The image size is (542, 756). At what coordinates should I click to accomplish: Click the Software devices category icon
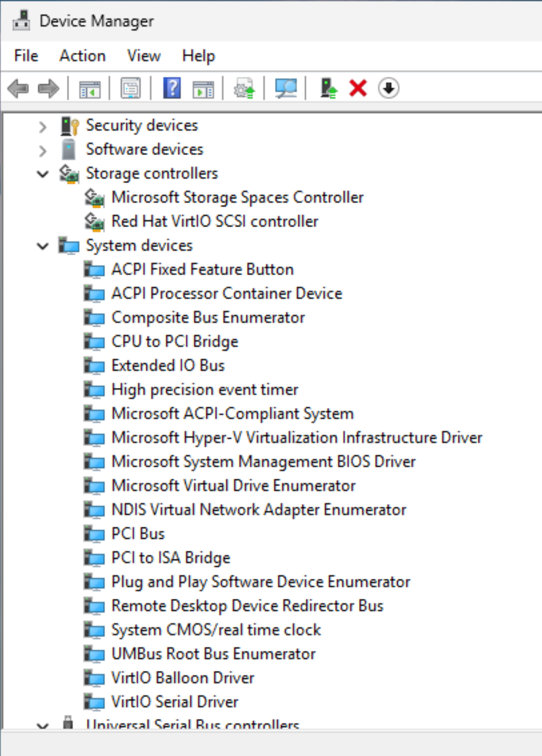(69, 150)
